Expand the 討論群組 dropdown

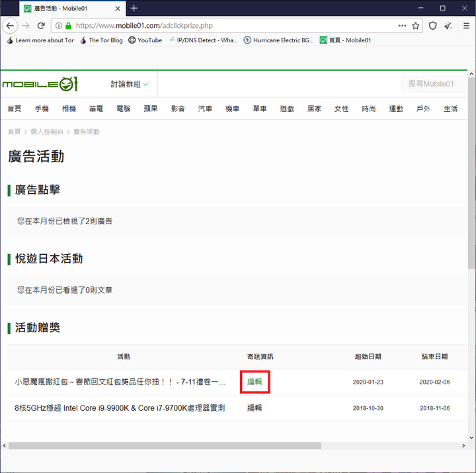tap(130, 84)
